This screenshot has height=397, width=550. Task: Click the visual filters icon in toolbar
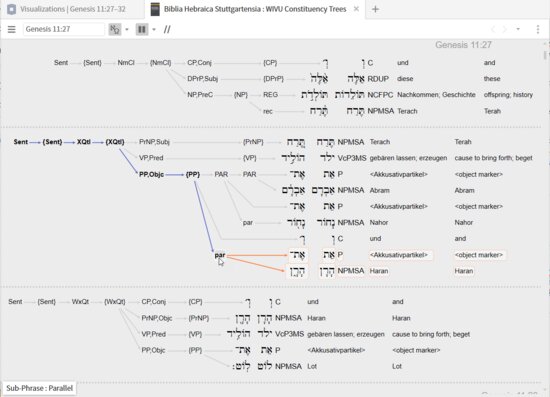click(115, 29)
